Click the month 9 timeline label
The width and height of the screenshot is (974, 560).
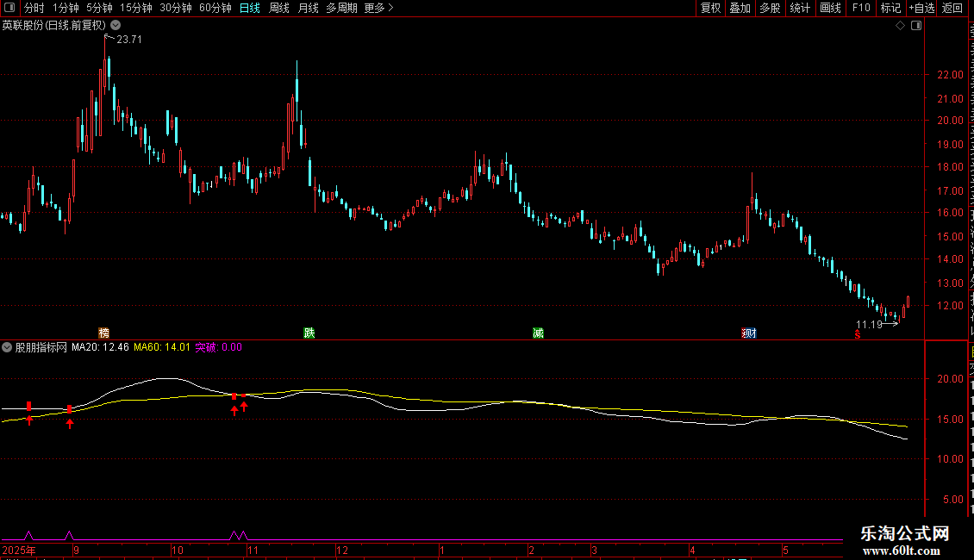[x=76, y=550]
